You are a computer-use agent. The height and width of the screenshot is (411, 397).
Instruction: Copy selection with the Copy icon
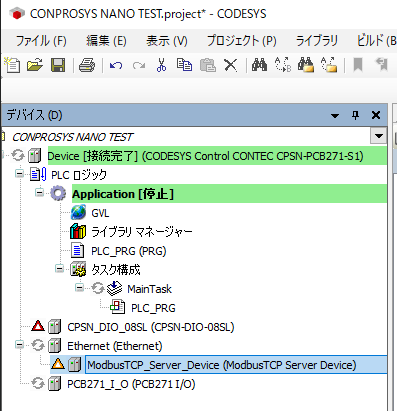(x=184, y=65)
